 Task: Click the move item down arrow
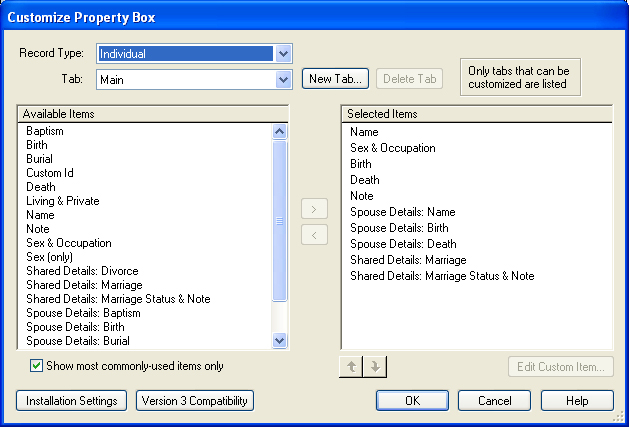point(374,366)
